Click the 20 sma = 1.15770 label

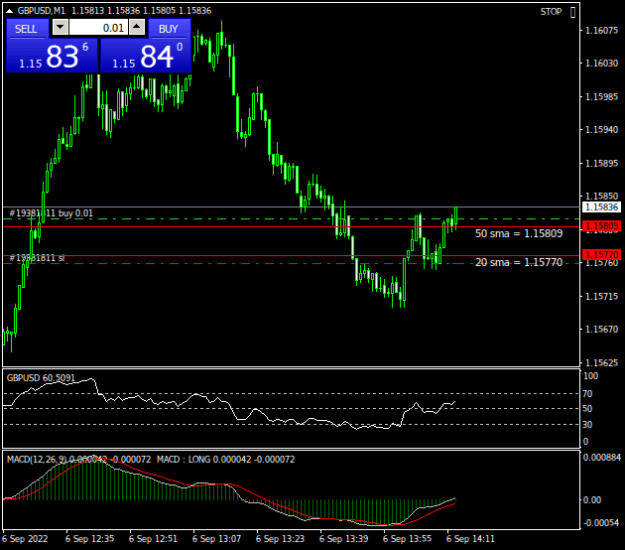tap(519, 262)
